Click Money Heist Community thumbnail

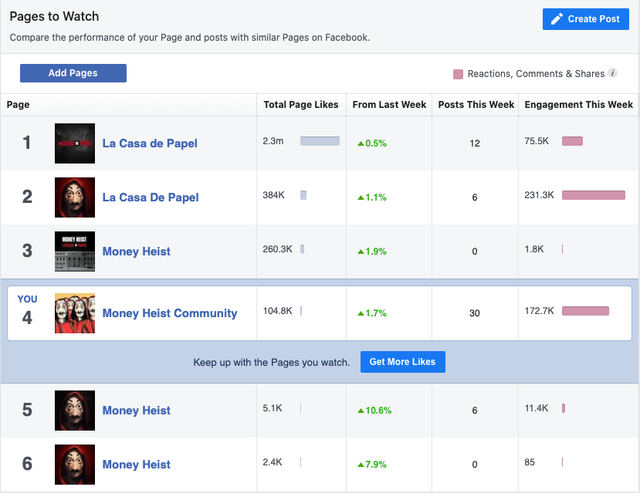pos(75,313)
